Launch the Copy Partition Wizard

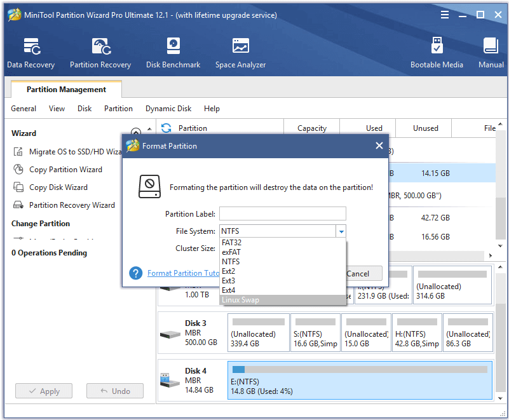point(64,170)
